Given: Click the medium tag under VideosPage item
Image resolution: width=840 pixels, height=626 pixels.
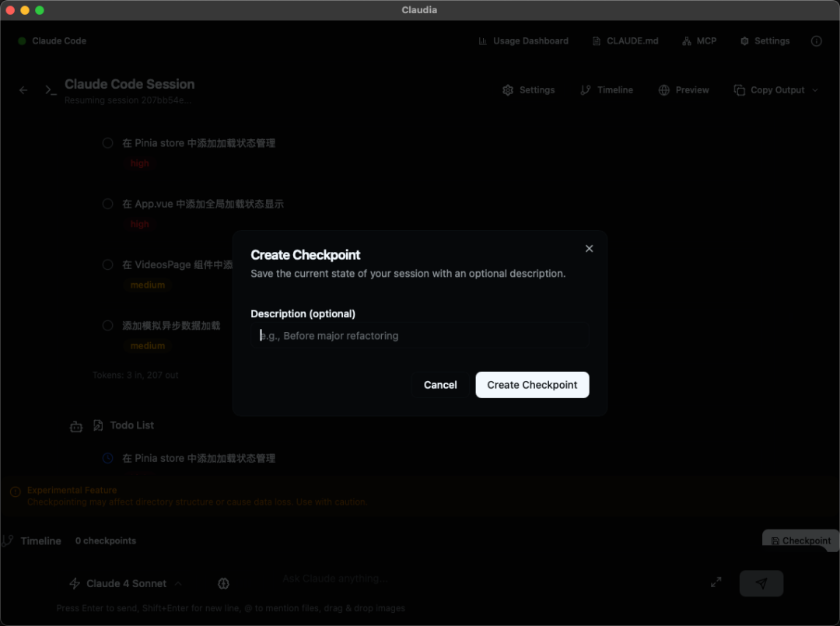Looking at the screenshot, I should tap(147, 285).
